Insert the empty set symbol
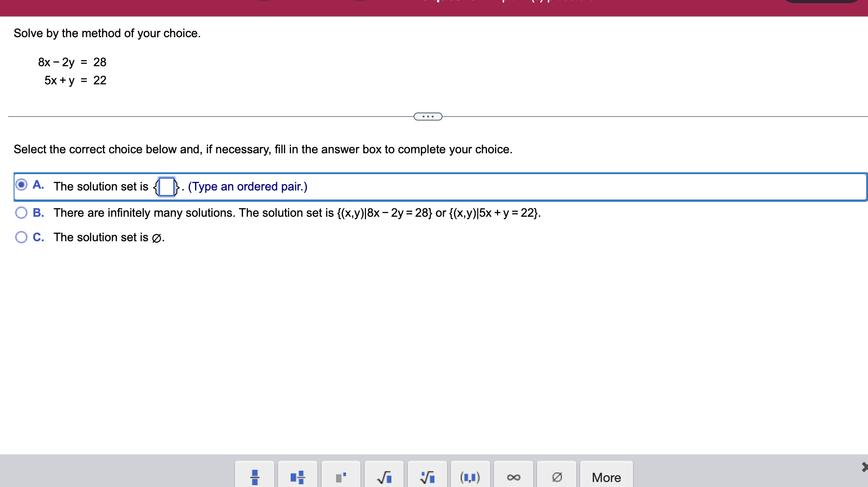The height and width of the screenshot is (487, 868). pos(557,475)
